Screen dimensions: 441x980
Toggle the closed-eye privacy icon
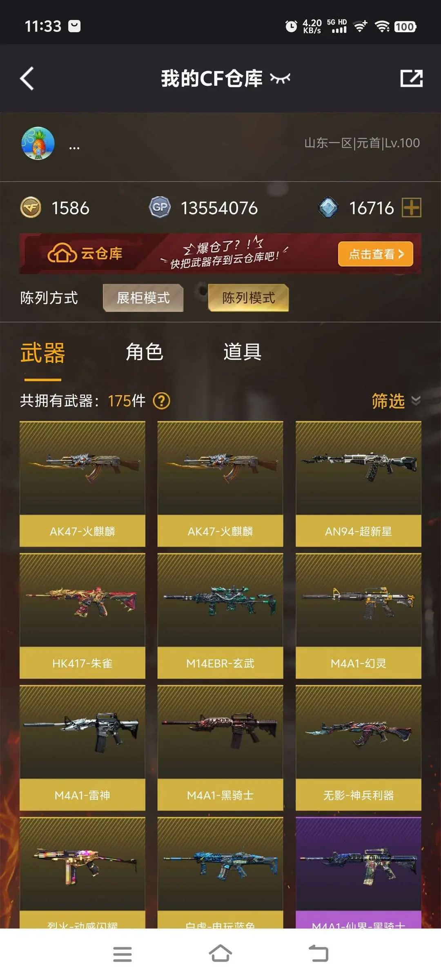[x=280, y=78]
